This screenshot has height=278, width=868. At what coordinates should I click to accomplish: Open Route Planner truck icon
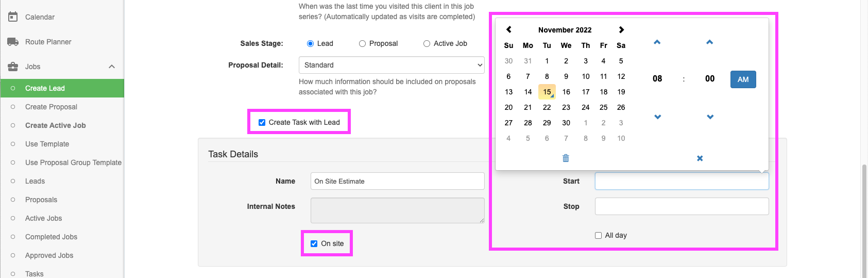click(x=13, y=42)
